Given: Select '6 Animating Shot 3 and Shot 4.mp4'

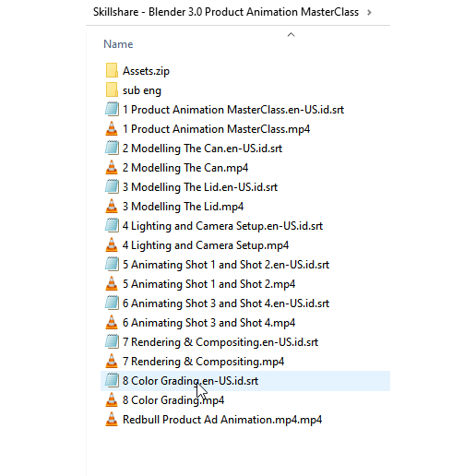Looking at the screenshot, I should click(208, 323).
